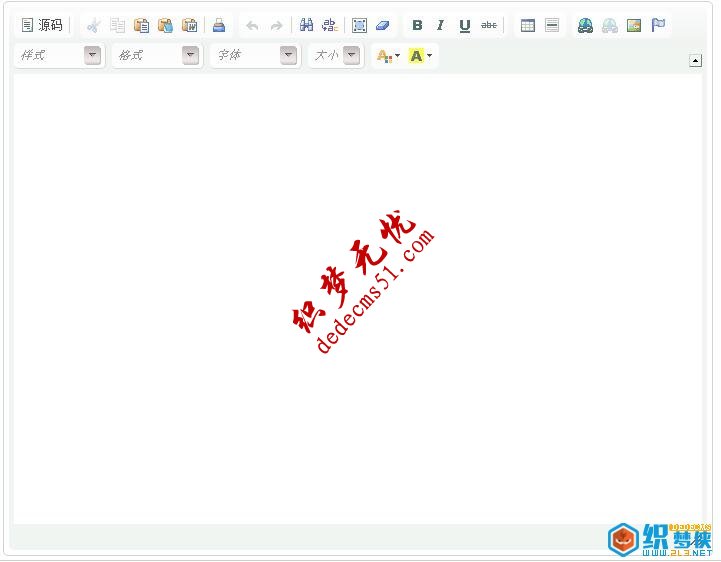Open the 样式 style dropdown
The width and height of the screenshot is (721, 562).
pos(60,56)
